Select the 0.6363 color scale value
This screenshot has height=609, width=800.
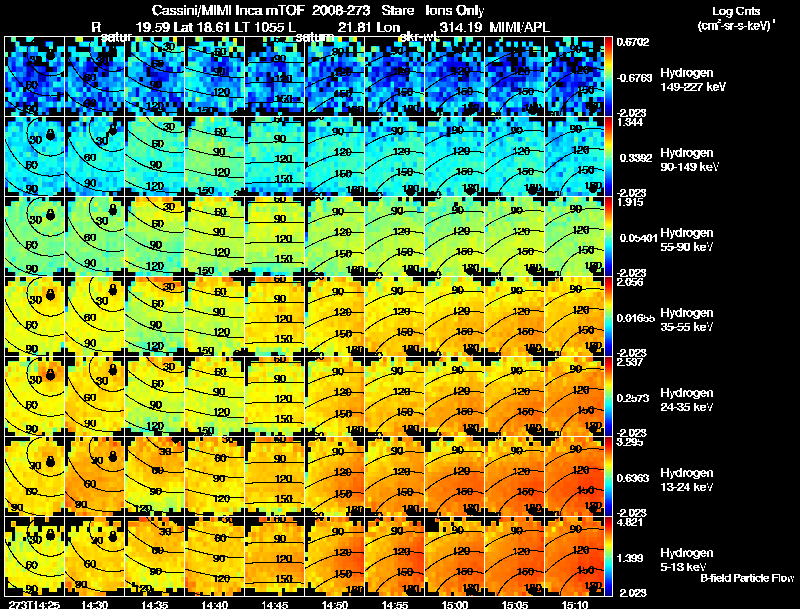[634, 478]
